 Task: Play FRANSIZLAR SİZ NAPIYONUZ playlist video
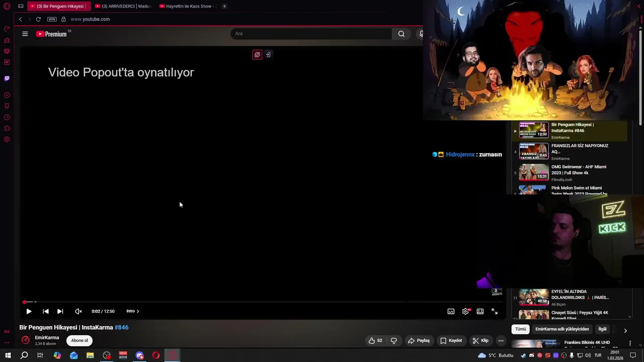coord(571,151)
